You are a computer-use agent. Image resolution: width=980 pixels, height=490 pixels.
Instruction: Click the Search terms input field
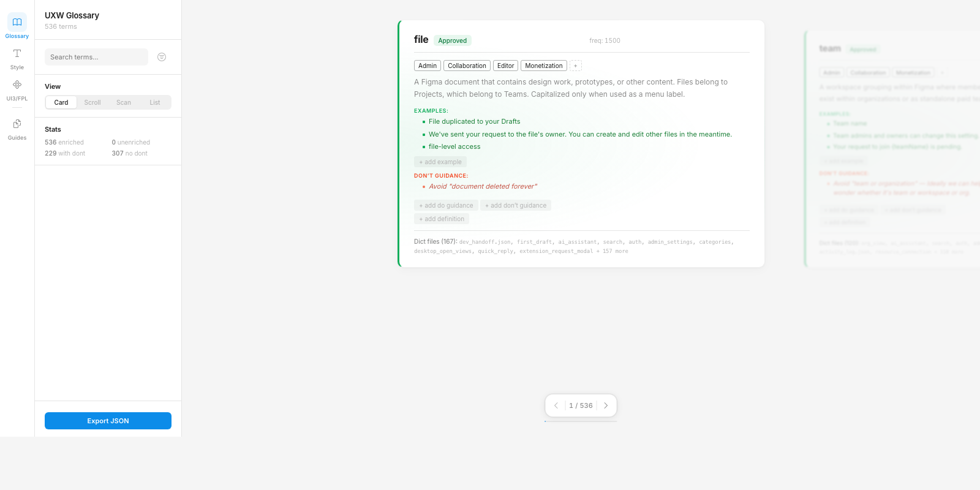click(x=96, y=57)
